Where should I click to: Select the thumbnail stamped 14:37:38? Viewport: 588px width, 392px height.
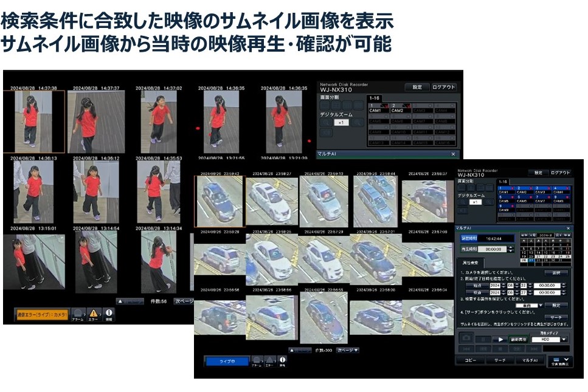click(34, 122)
